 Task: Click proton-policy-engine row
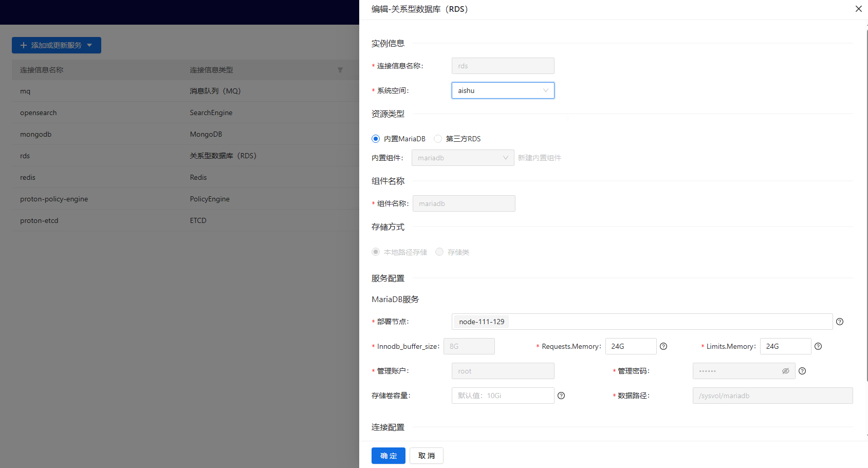186,199
